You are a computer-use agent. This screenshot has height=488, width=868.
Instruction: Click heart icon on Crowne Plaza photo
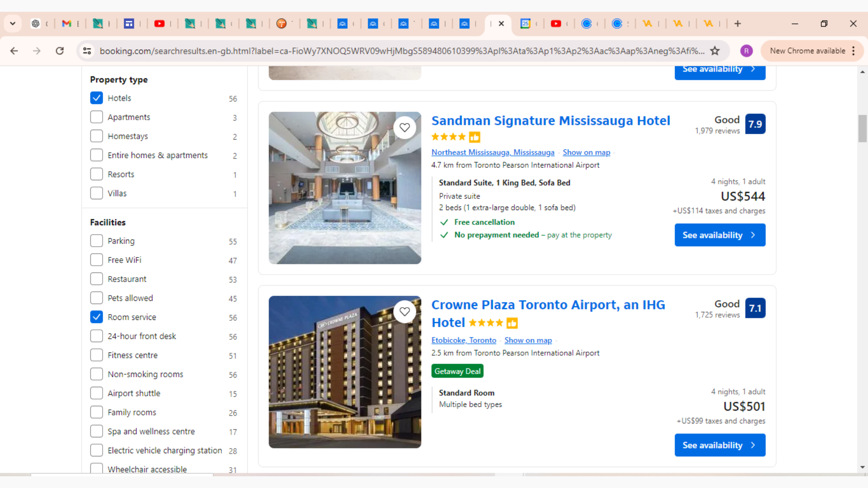point(405,312)
